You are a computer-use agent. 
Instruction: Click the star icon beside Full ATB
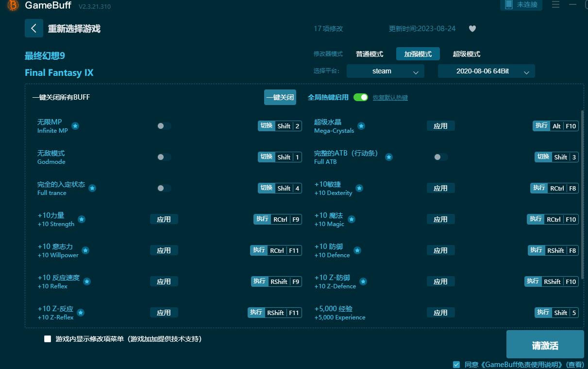388,157
